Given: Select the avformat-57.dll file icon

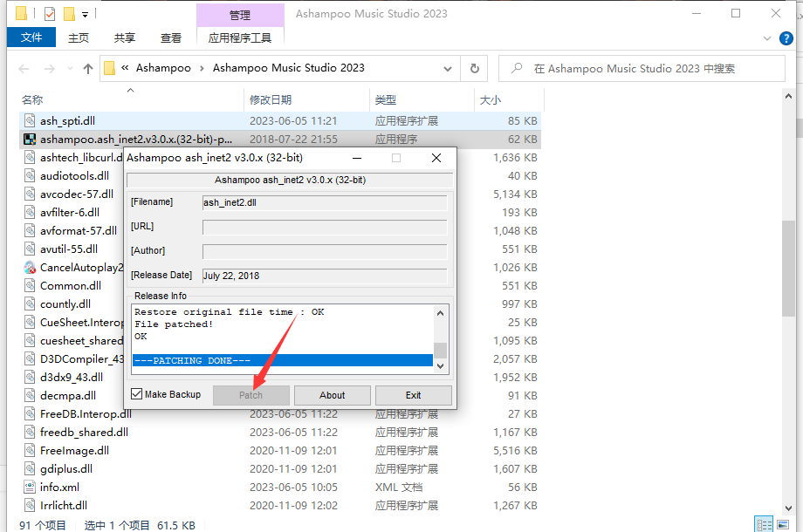Looking at the screenshot, I should (30, 231).
